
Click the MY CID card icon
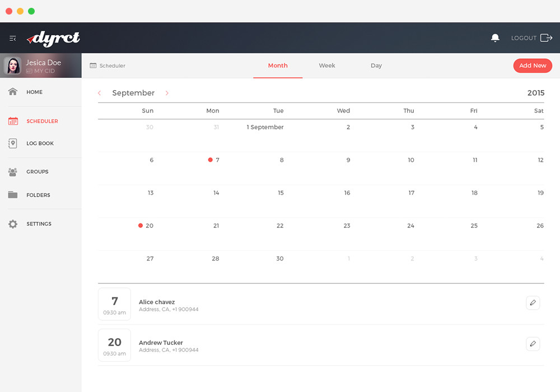click(x=29, y=71)
